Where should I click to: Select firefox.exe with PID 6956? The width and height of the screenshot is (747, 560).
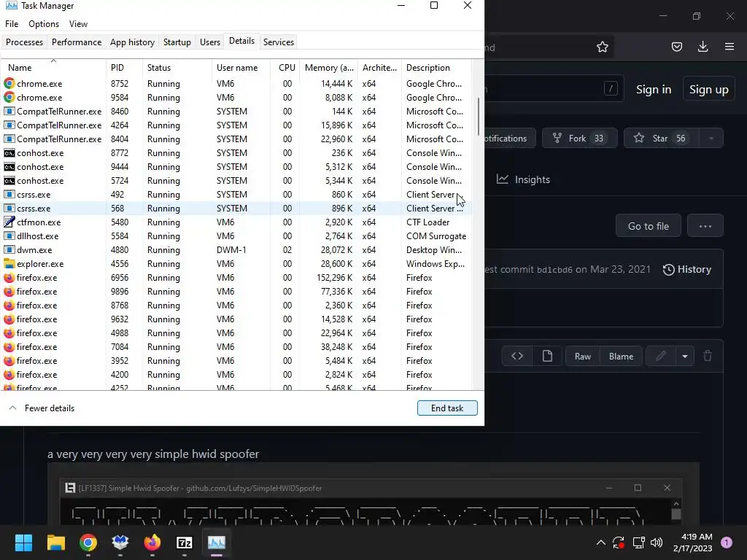[236, 277]
